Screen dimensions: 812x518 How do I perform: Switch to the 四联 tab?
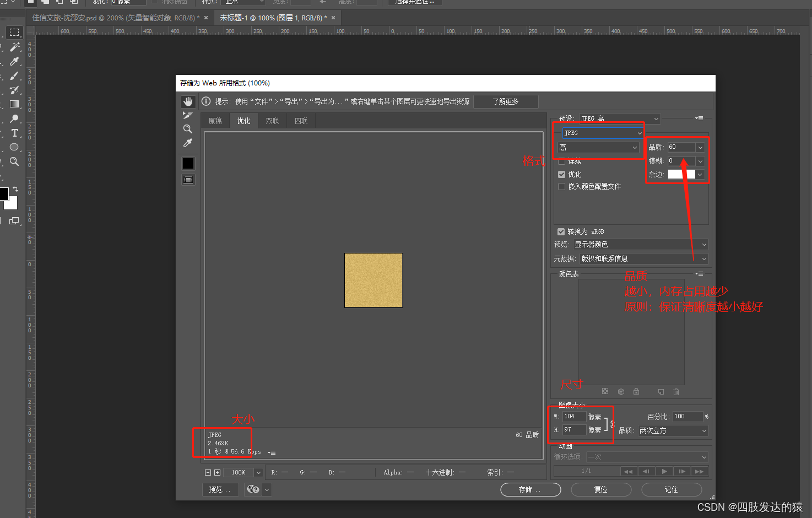(x=301, y=121)
